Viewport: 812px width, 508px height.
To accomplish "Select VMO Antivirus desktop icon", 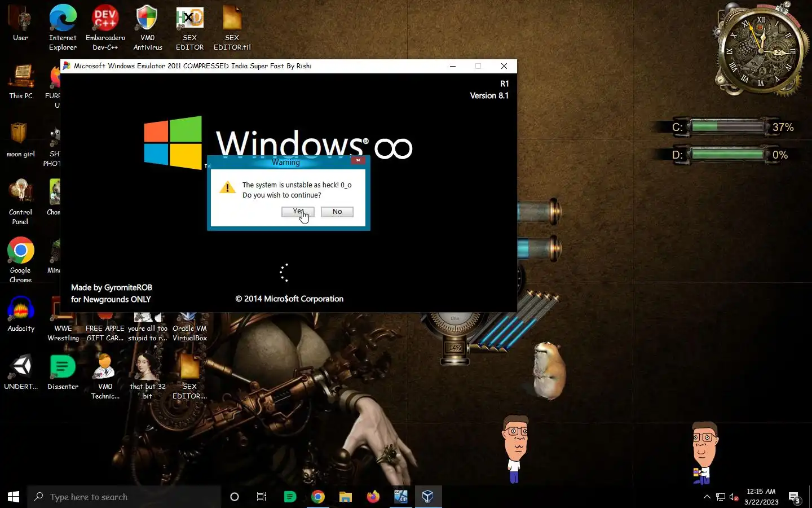I will tap(148, 28).
